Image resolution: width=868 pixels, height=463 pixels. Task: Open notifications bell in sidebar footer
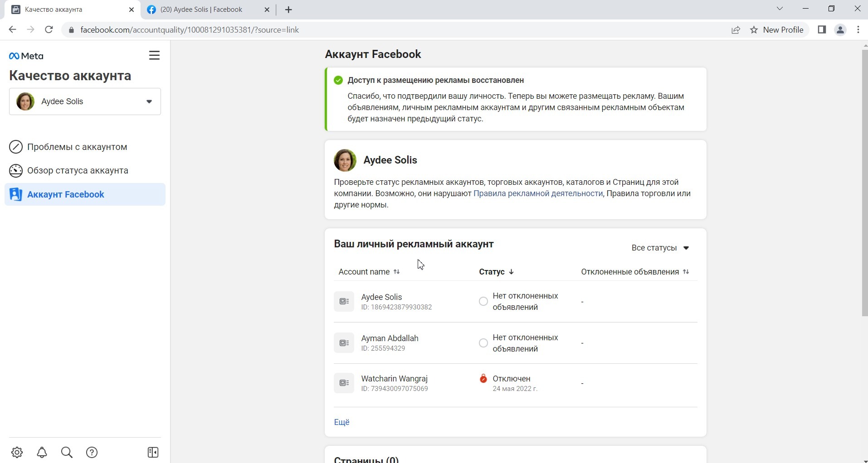point(42,452)
